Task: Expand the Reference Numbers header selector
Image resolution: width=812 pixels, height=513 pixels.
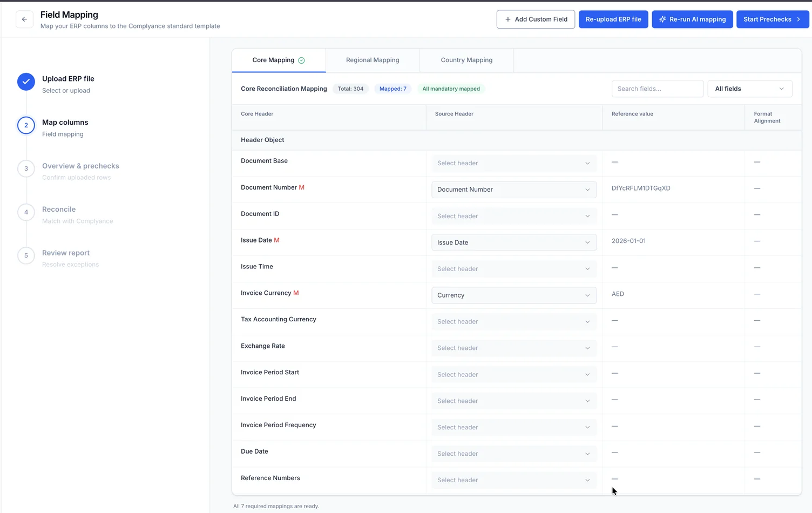Action: [514, 481]
